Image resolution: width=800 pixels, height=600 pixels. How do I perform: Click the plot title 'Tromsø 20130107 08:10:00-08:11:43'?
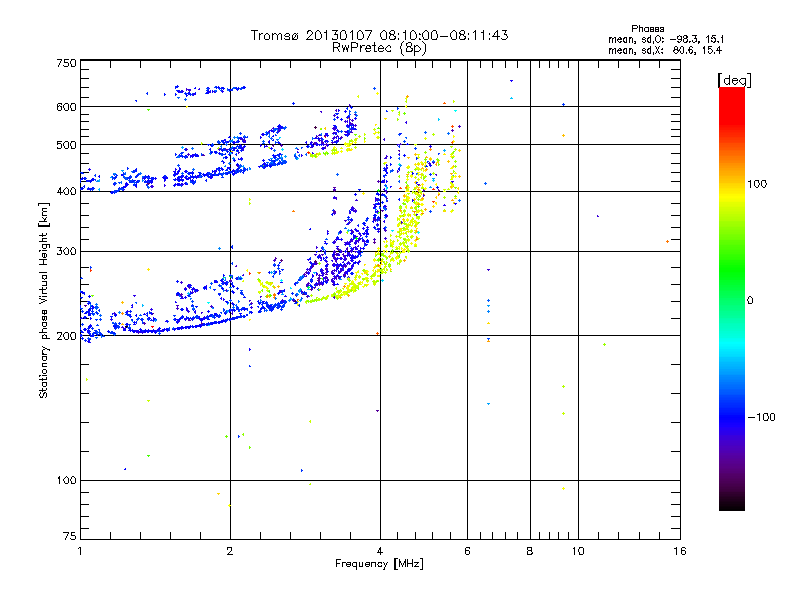click(379, 35)
